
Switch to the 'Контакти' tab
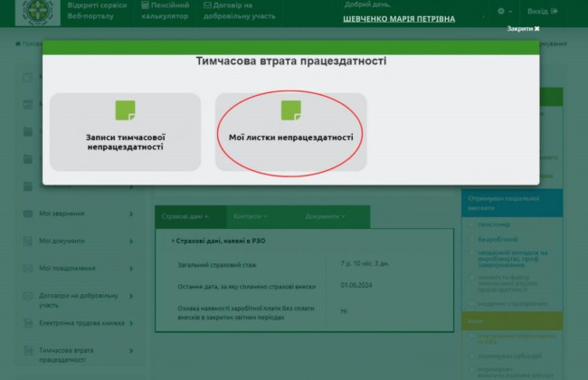point(250,216)
